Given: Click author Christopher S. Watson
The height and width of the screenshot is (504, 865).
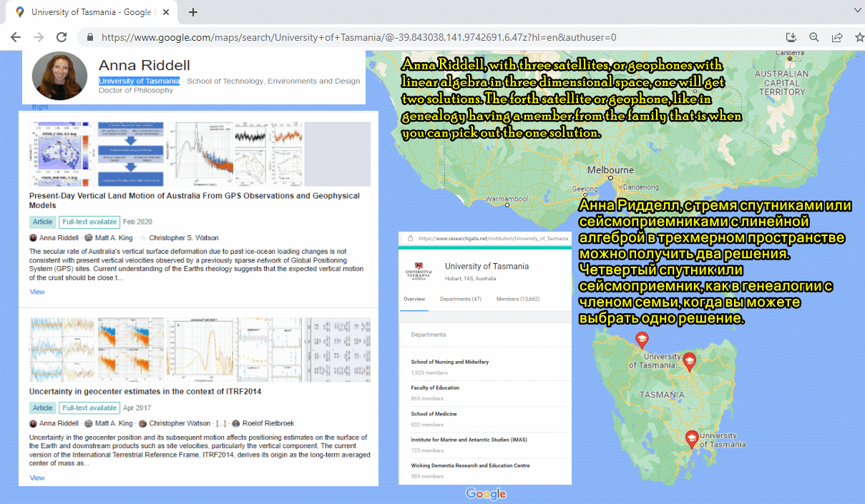Looking at the screenshot, I should (x=184, y=238).
